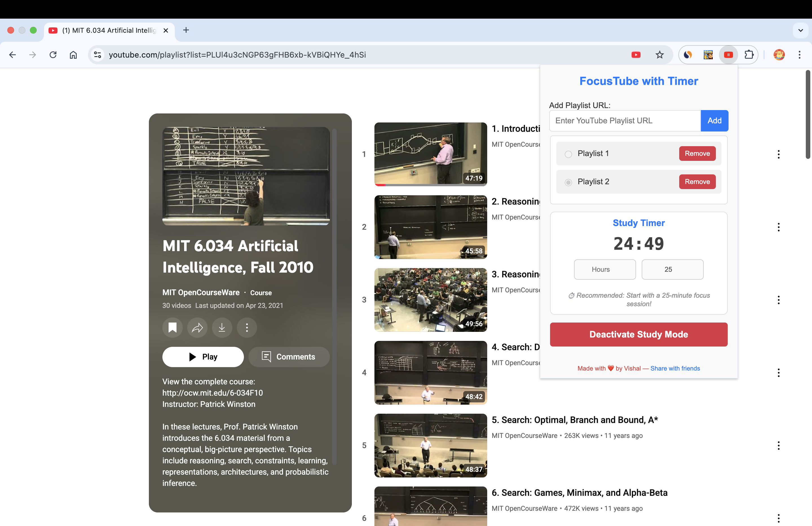Close the MIT 6.034 tab
Screen dimensions: 812x526
coord(166,30)
